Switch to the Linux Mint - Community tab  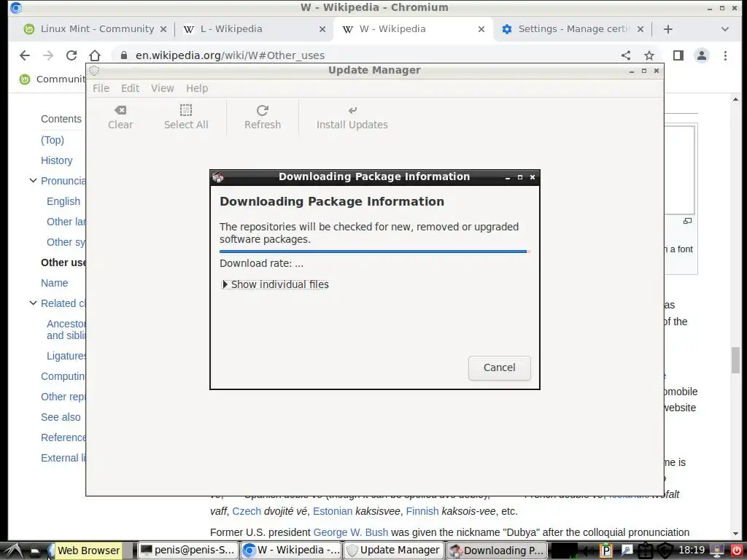96,29
